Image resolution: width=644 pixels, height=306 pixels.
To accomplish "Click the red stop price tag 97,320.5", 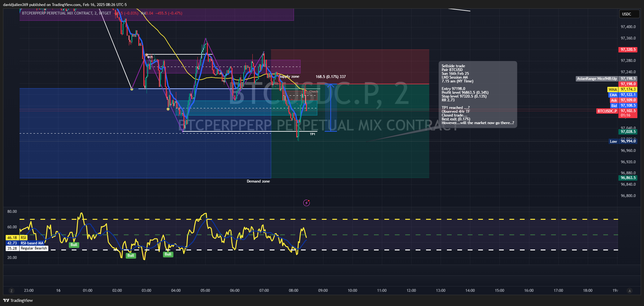I will click(x=628, y=50).
